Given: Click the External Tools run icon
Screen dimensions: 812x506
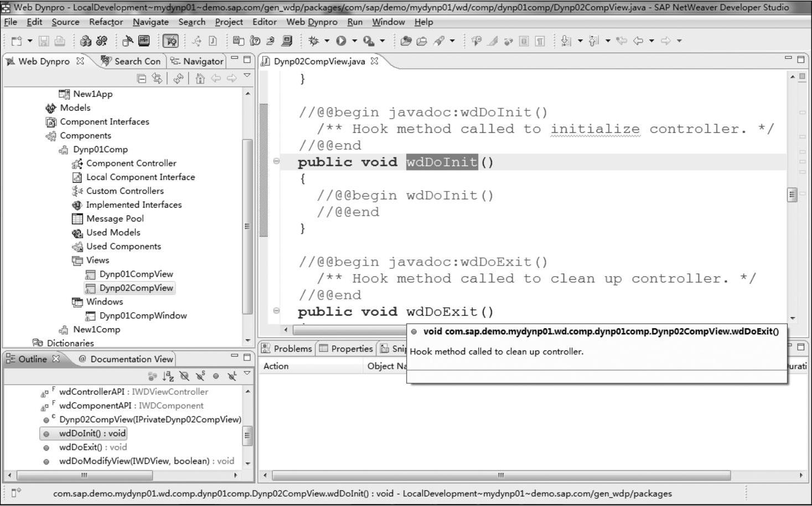Looking at the screenshot, I should tap(368, 41).
